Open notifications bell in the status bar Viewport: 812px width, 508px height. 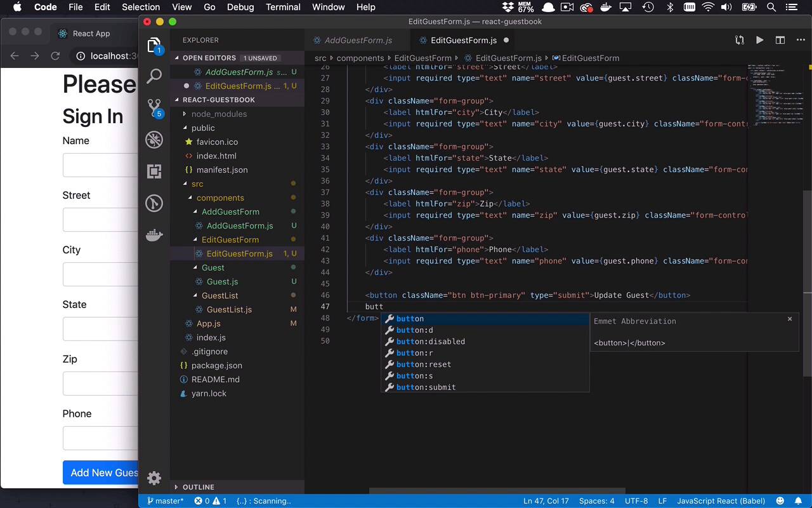pos(798,501)
